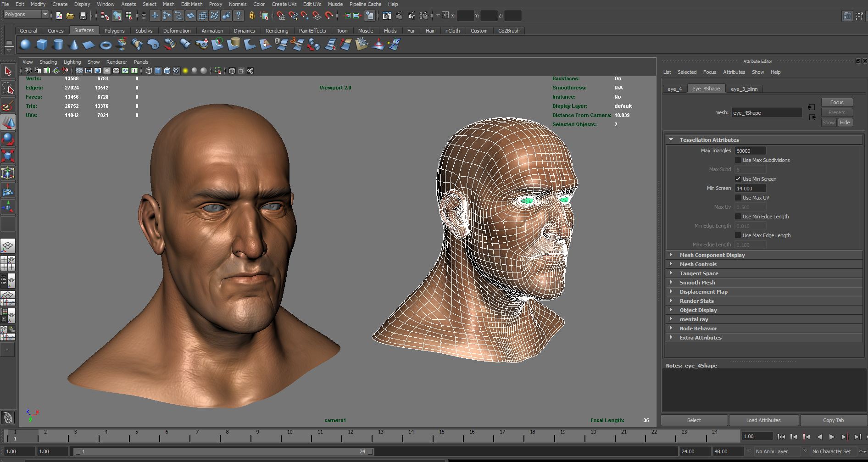
Task: Click the film gate viewport icon
Action: 89,71
